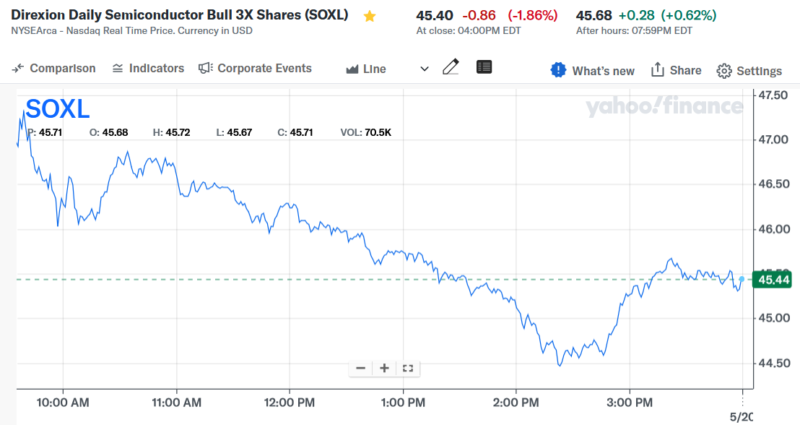This screenshot has width=800, height=425.
Task: Open the Comparison tool
Action: tap(54, 69)
